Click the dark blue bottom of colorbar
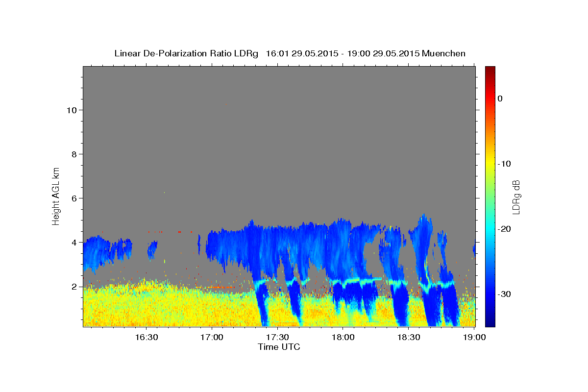 [x=490, y=322]
